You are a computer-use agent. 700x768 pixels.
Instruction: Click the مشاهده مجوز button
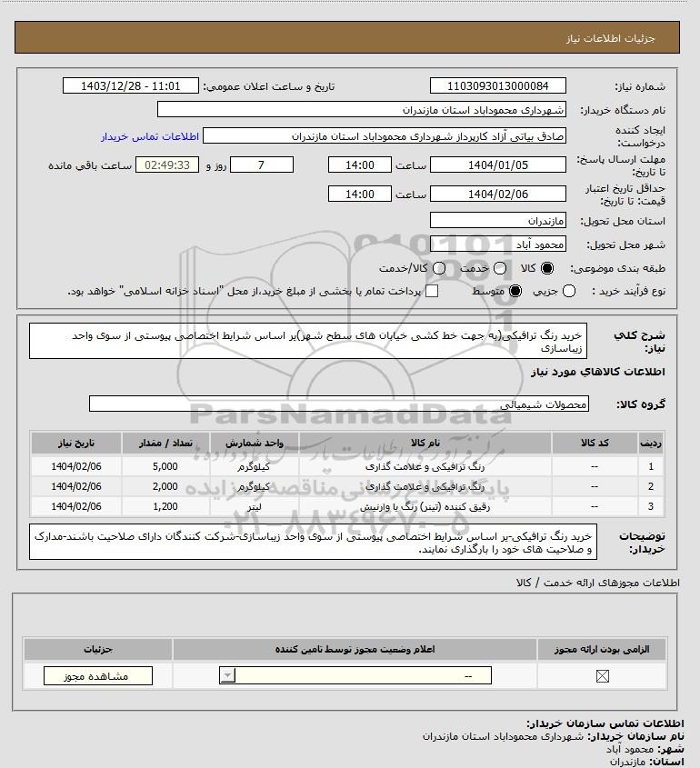point(97,676)
